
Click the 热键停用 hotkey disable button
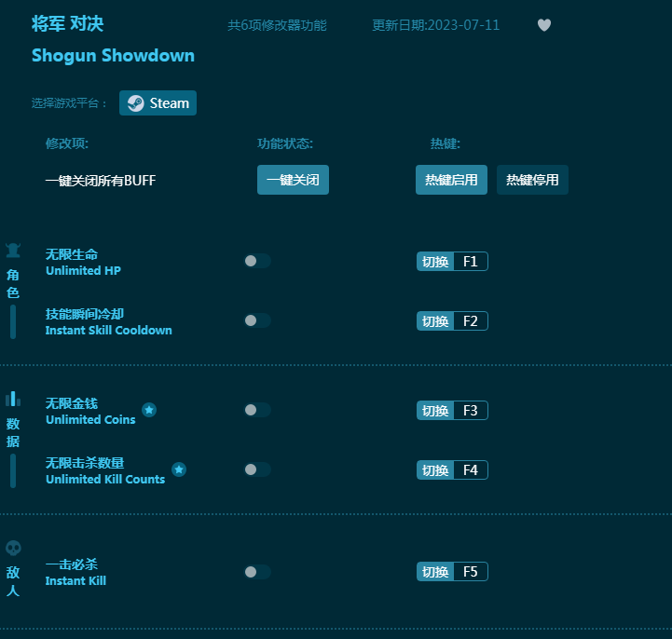click(532, 180)
